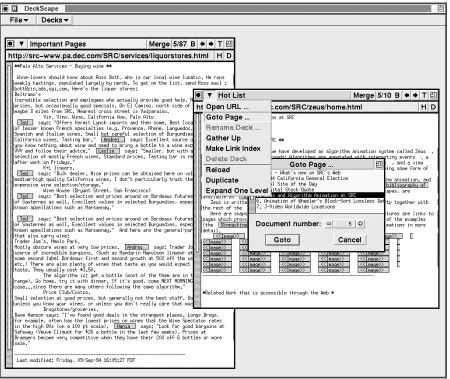Click the Document number value field
This screenshot has height=379, width=450.
coord(344,224)
